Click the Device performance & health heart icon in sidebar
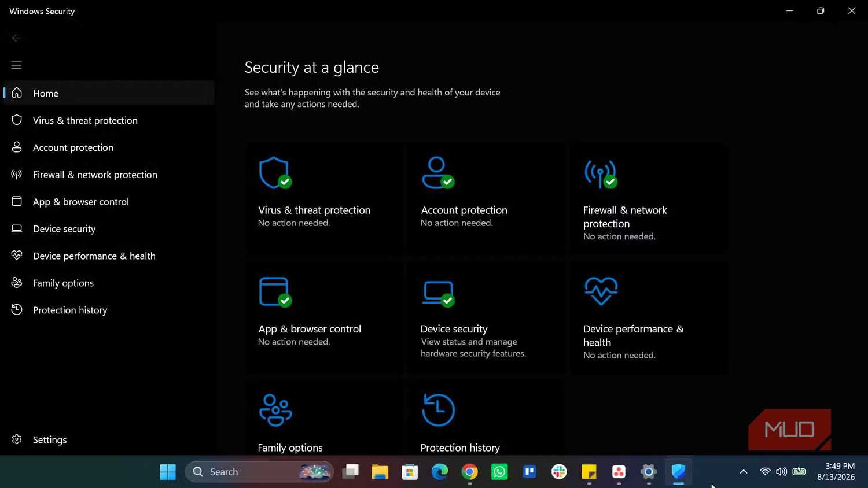Screen dimensions: 868x488 (17, 256)
